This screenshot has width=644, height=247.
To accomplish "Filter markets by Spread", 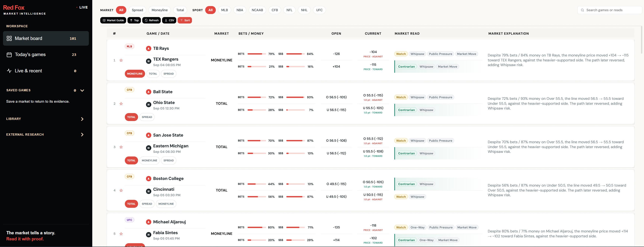I will coord(137,10).
